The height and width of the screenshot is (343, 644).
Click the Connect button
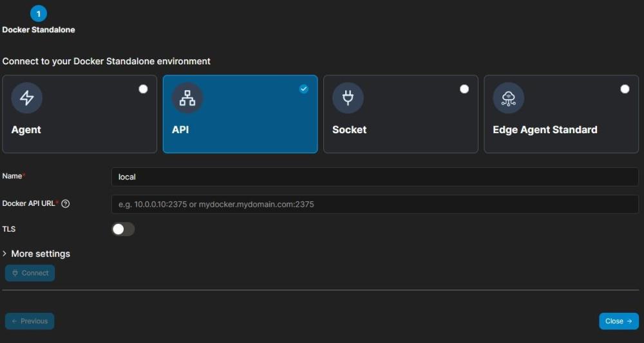30,273
